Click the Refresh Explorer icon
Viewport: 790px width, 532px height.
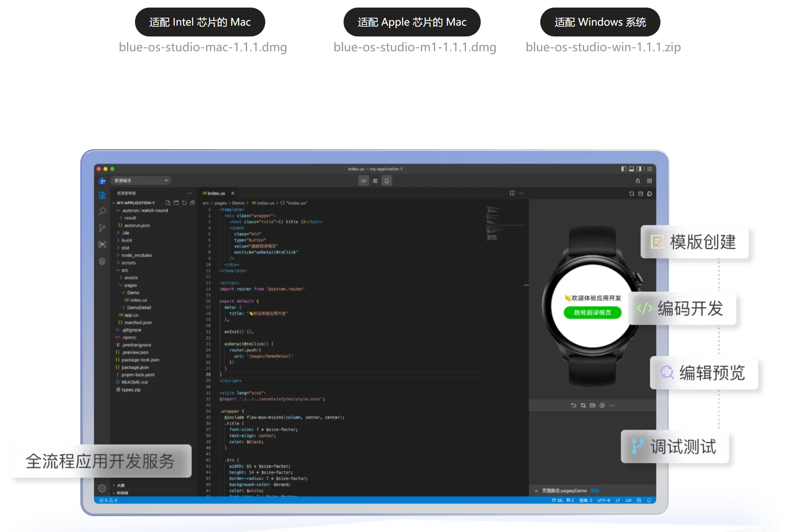[184, 203]
